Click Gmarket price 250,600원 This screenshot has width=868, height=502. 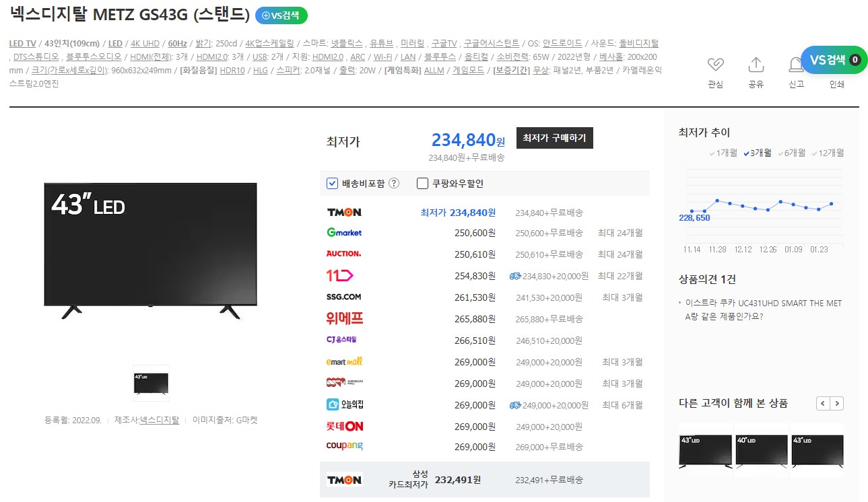[x=475, y=233]
